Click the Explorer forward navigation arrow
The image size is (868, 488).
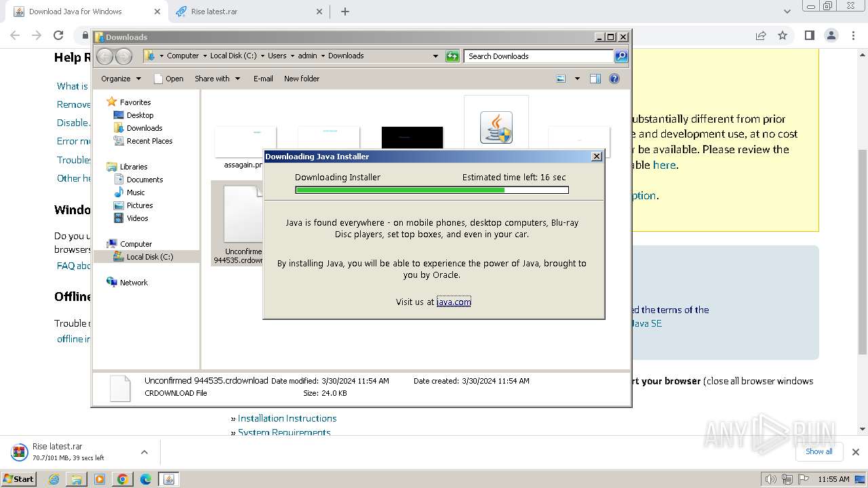tap(123, 56)
